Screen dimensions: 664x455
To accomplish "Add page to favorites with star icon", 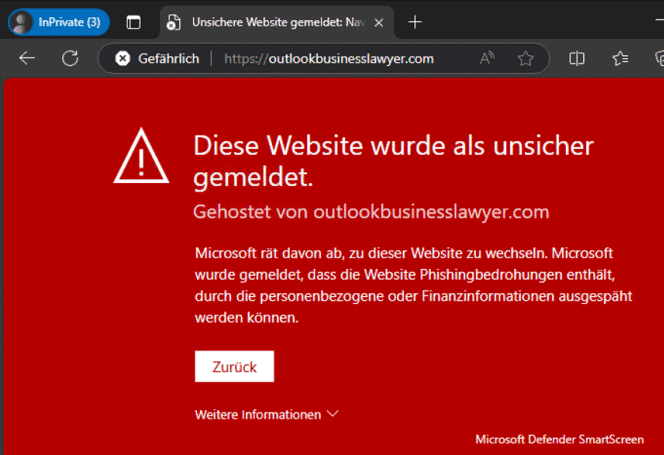I will (526, 58).
